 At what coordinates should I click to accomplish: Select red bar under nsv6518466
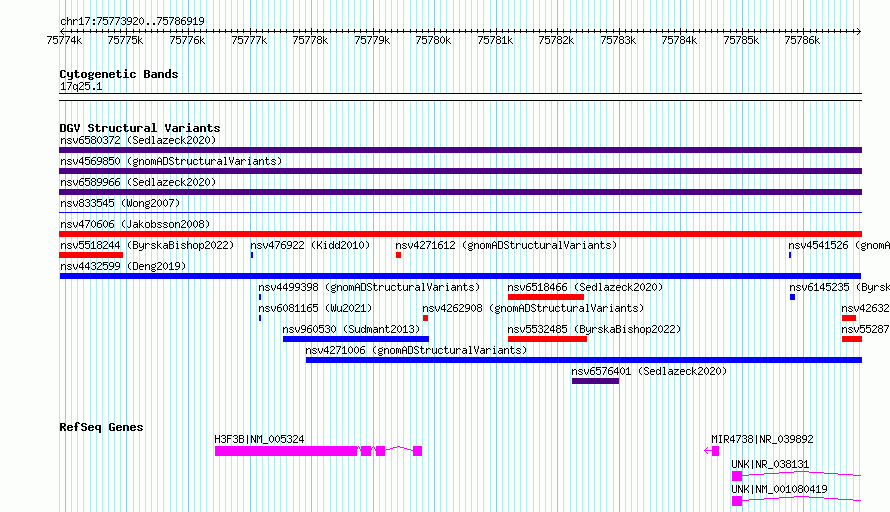[x=546, y=297]
